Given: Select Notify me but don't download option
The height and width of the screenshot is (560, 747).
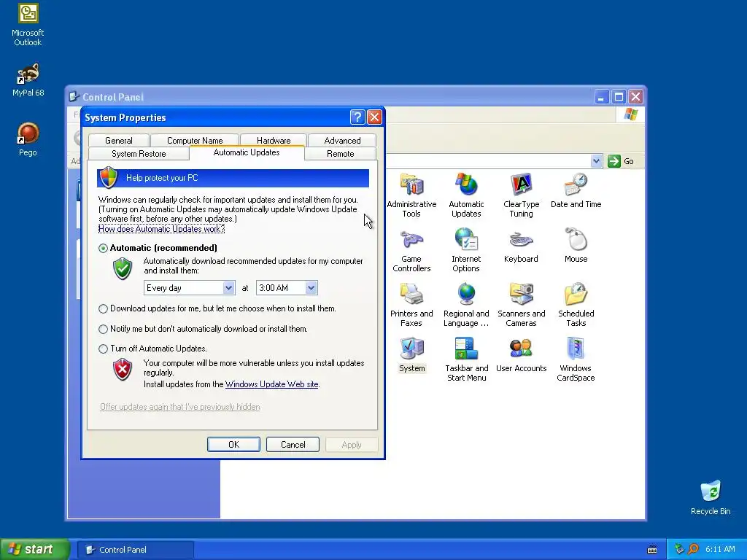Looking at the screenshot, I should tap(103, 329).
